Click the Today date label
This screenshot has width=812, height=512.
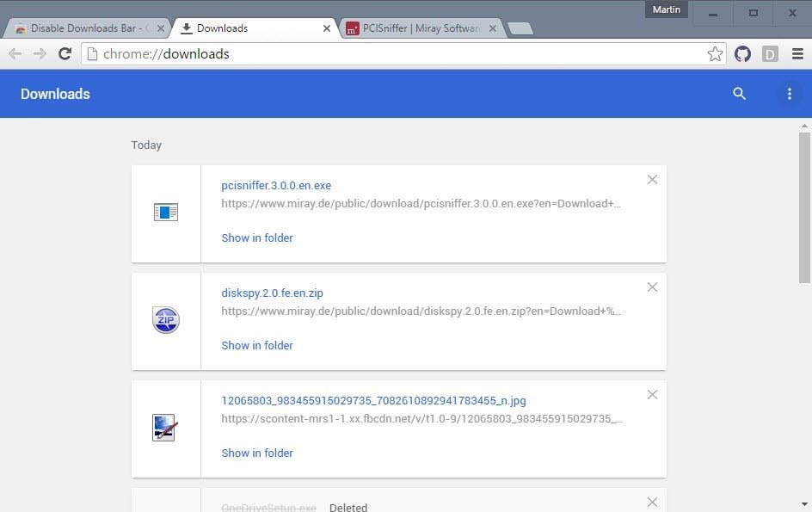tap(146, 145)
